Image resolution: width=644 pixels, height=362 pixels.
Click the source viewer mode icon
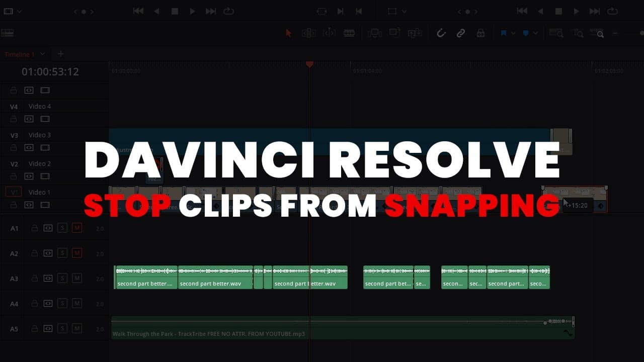click(x=8, y=11)
